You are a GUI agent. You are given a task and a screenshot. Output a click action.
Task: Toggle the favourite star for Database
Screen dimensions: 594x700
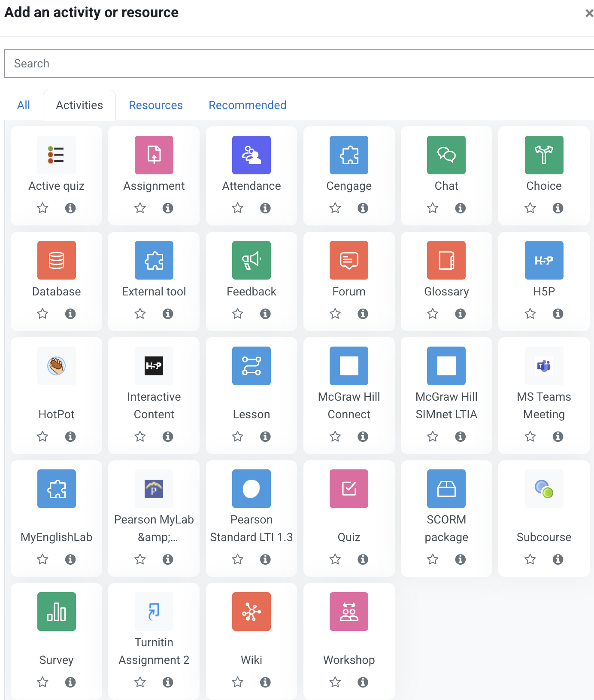tap(42, 314)
